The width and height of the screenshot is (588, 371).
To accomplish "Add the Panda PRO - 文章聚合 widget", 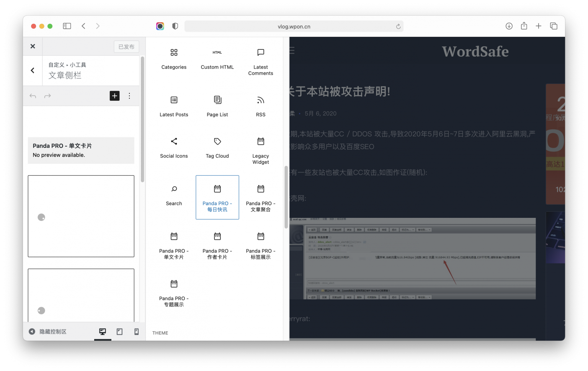I will pyautogui.click(x=261, y=198).
